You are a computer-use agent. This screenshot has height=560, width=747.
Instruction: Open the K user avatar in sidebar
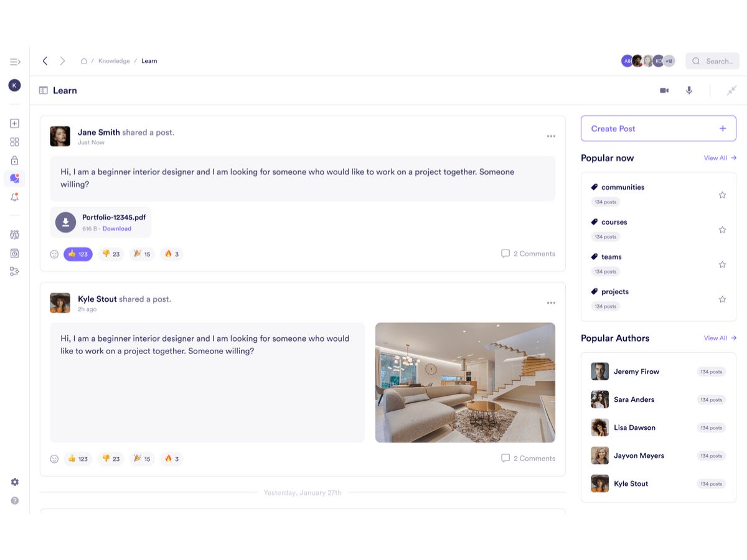tap(14, 85)
